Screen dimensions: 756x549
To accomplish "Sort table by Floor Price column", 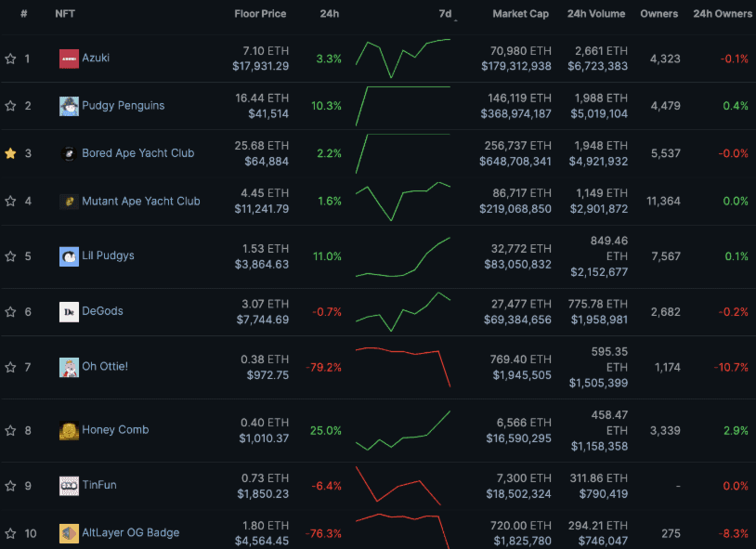I will click(260, 14).
